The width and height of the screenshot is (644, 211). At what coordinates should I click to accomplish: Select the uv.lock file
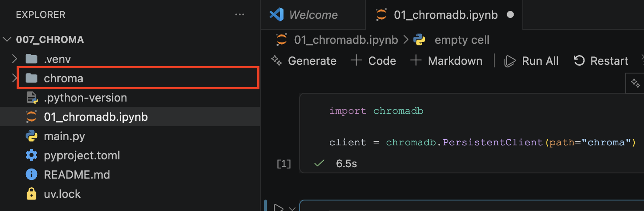(62, 194)
